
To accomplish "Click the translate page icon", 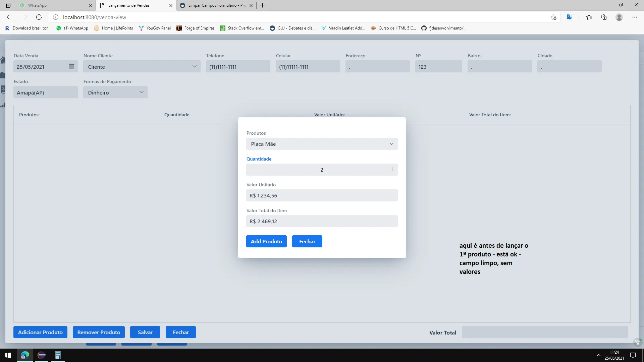I will coord(569,17).
